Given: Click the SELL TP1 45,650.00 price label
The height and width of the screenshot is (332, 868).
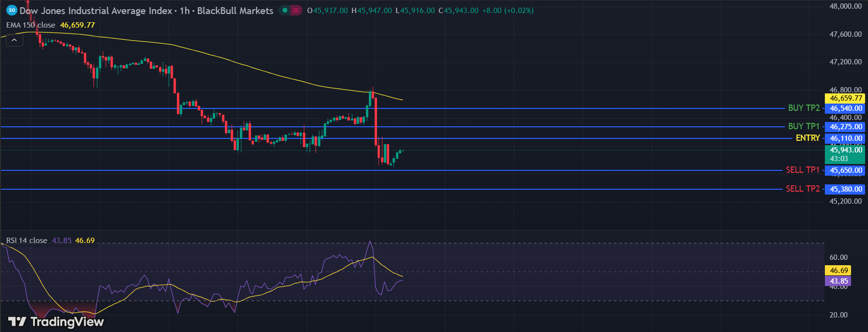Looking at the screenshot, I should click(846, 170).
